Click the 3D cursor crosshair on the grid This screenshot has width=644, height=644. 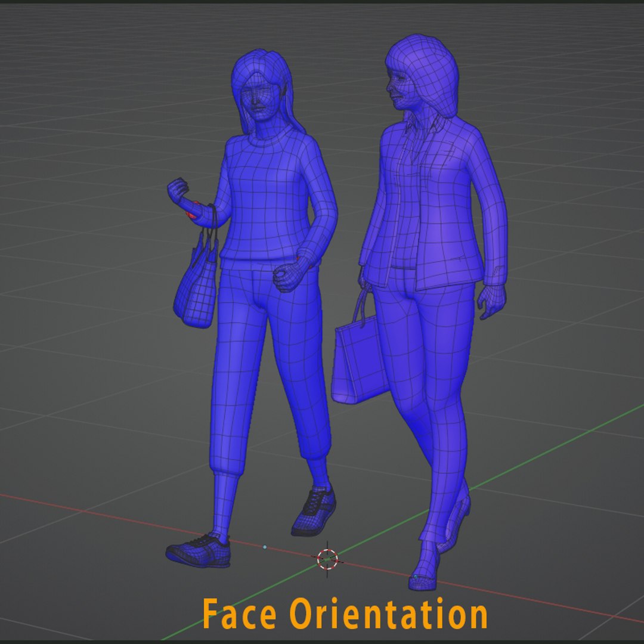327,559
